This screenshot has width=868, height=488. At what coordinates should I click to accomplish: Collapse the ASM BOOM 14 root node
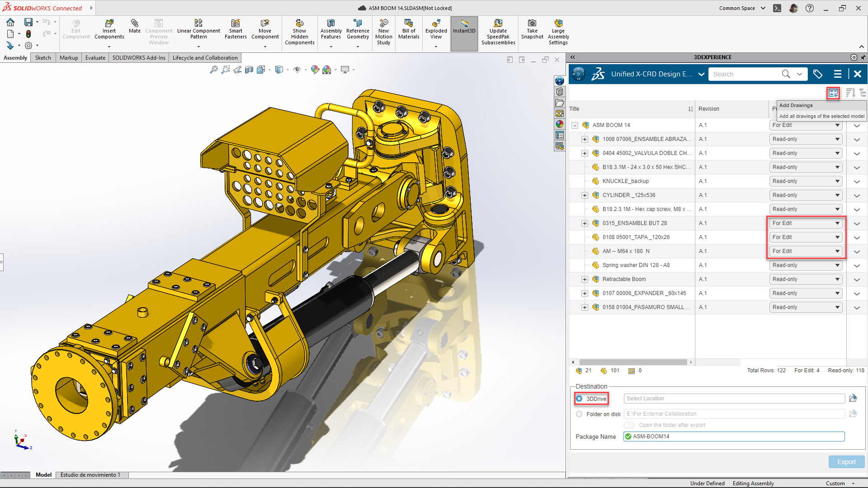click(x=575, y=125)
